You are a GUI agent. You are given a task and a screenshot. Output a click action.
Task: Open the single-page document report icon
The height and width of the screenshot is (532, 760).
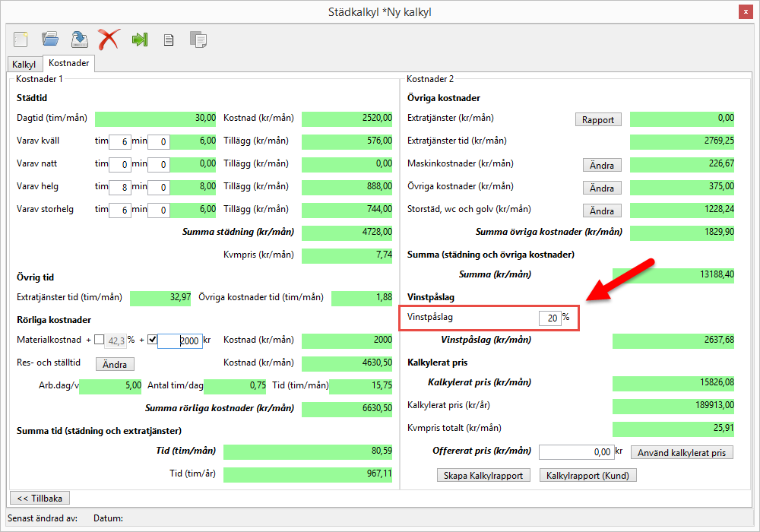pos(169,40)
